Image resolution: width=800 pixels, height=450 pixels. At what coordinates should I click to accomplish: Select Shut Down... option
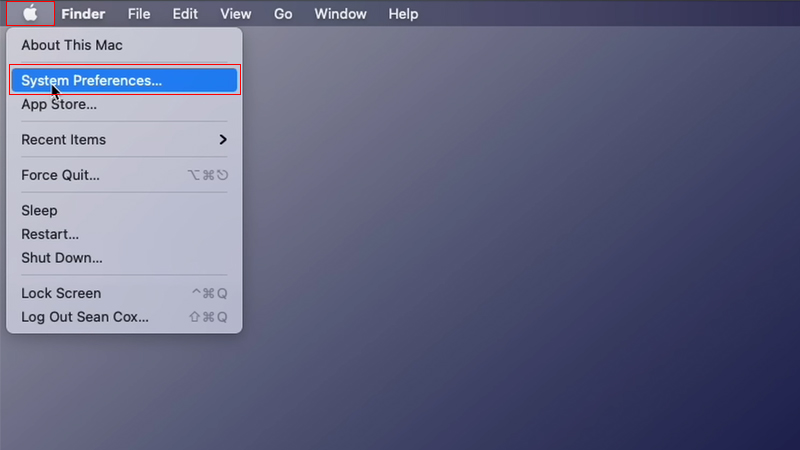(124, 258)
